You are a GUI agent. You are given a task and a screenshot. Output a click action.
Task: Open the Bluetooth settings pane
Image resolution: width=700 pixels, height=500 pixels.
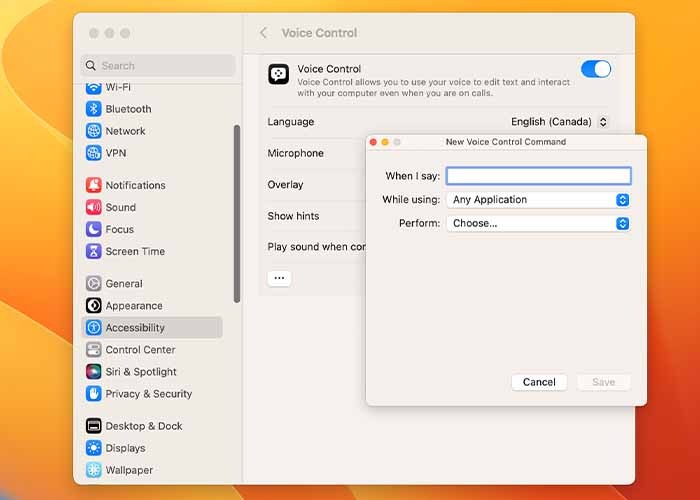click(x=128, y=109)
